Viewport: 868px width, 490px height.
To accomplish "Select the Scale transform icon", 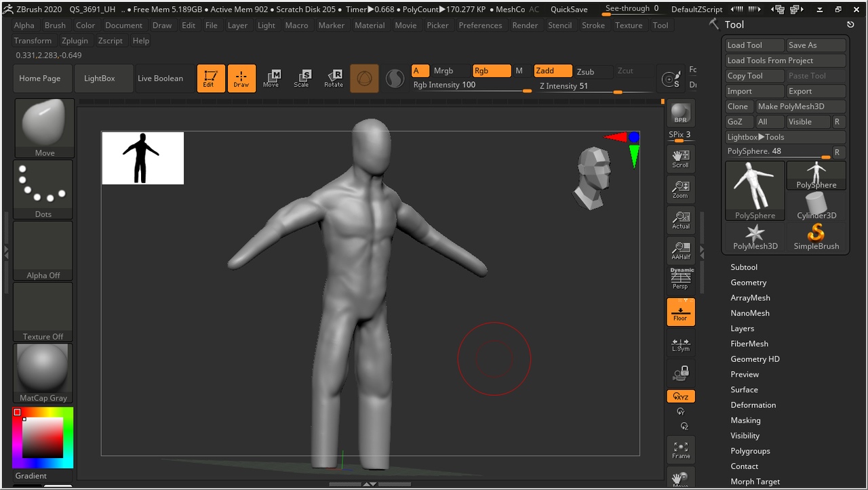I will (x=302, y=78).
